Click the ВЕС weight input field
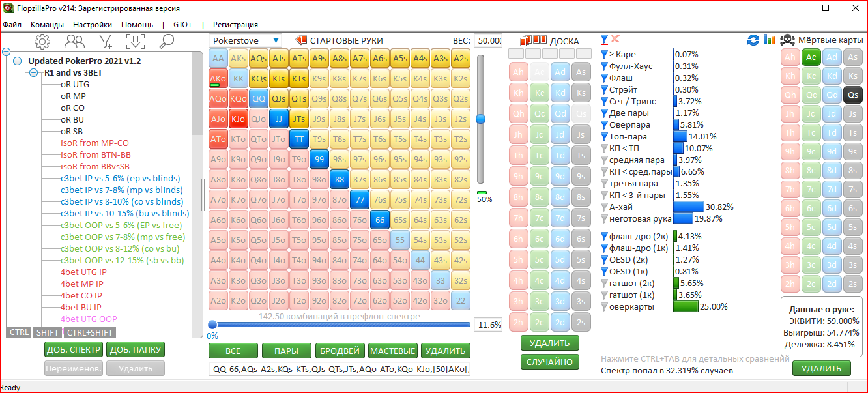Viewport: 868px width, 393px height. coord(487,40)
